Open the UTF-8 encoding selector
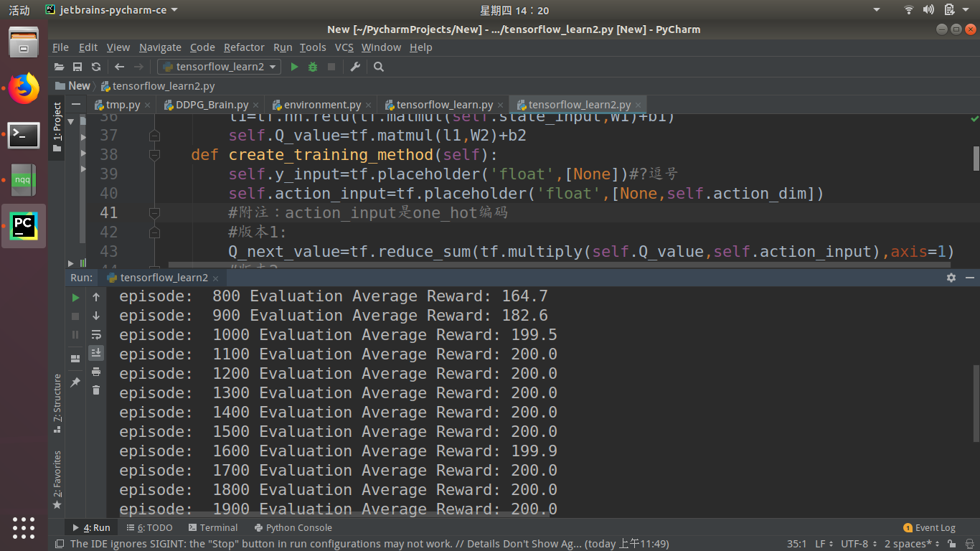The width and height of the screenshot is (980, 551). [857, 544]
